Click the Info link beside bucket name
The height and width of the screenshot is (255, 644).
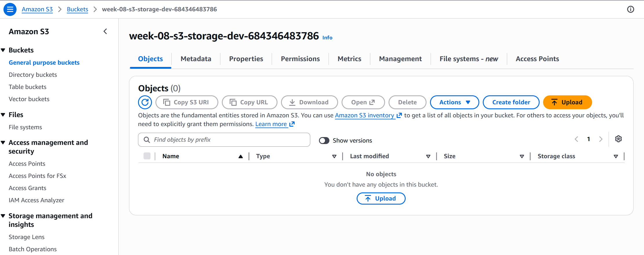(327, 38)
